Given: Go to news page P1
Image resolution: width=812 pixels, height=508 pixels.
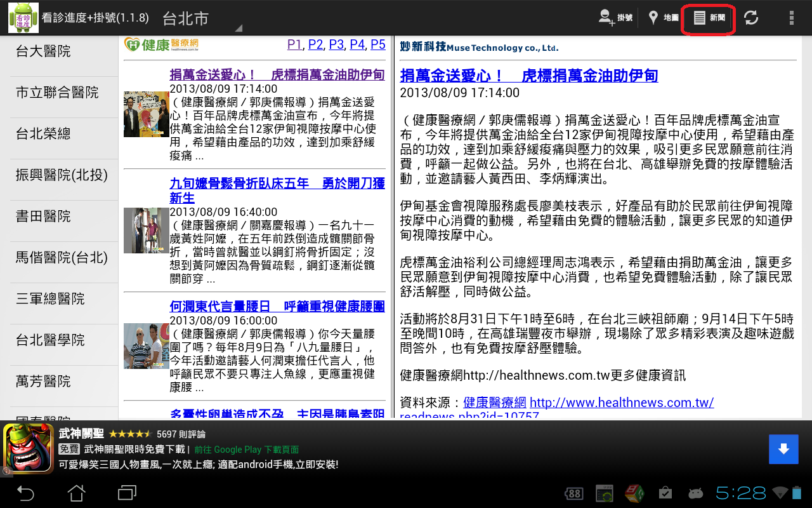Looking at the screenshot, I should (x=295, y=44).
